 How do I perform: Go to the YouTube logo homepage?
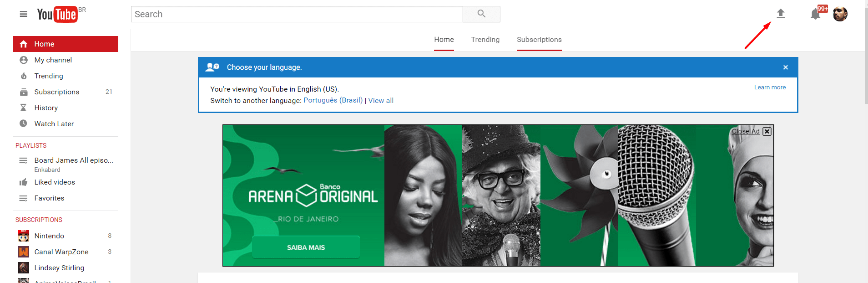point(57,14)
